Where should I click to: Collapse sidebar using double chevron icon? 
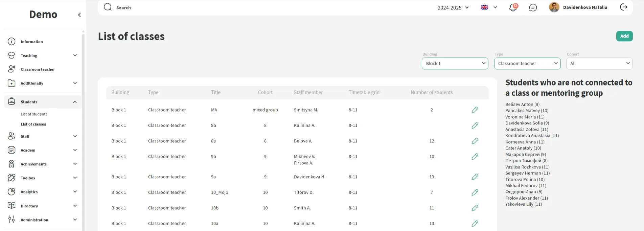79,15
